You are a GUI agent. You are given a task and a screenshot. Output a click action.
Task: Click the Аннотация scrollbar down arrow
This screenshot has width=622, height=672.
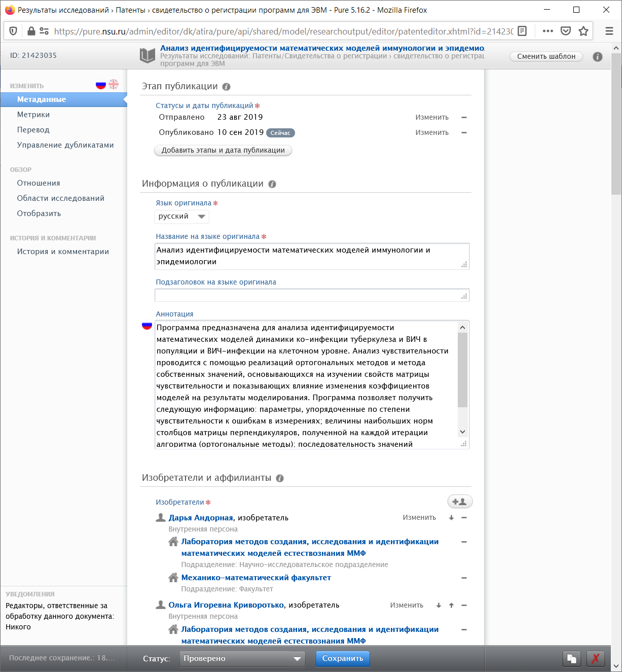coord(462,432)
